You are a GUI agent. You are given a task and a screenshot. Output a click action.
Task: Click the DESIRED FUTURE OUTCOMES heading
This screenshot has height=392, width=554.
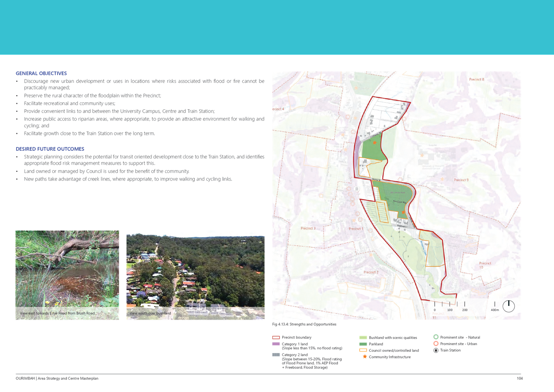(x=50, y=149)
